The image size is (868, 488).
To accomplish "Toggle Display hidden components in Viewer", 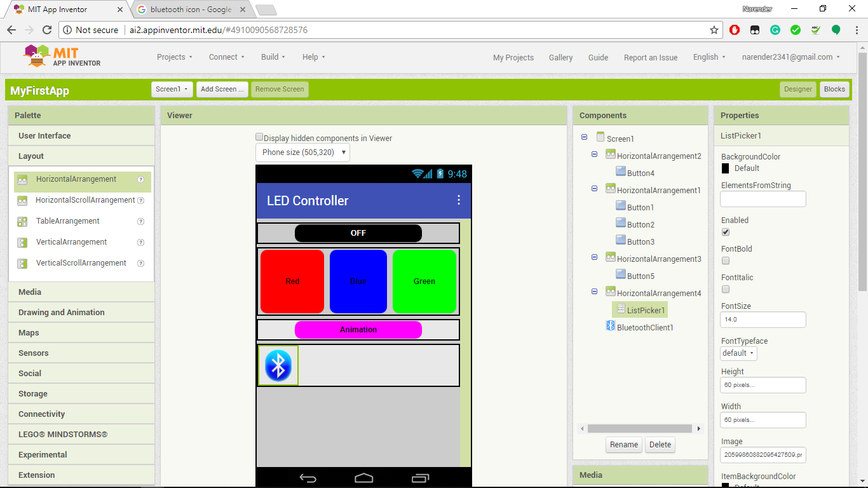I will click(259, 137).
